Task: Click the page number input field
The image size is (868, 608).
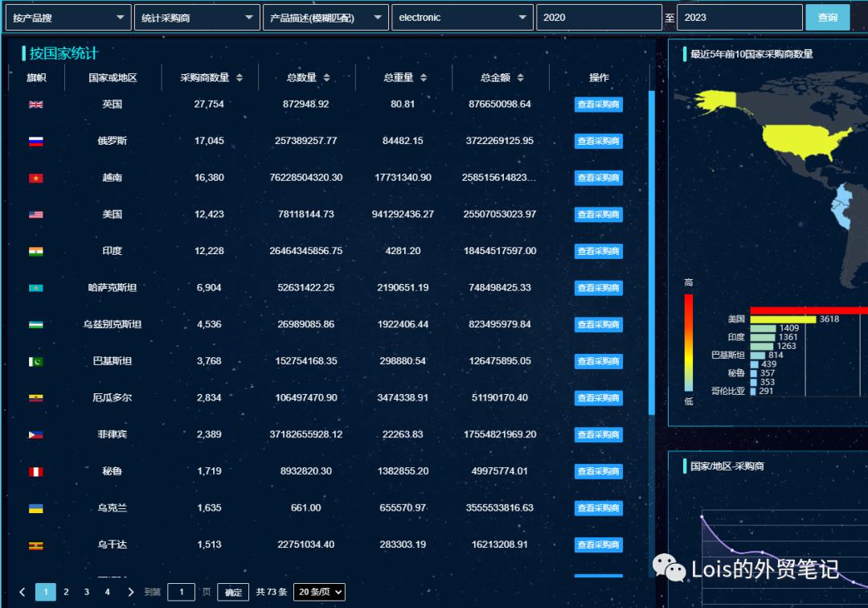Action: point(182,592)
